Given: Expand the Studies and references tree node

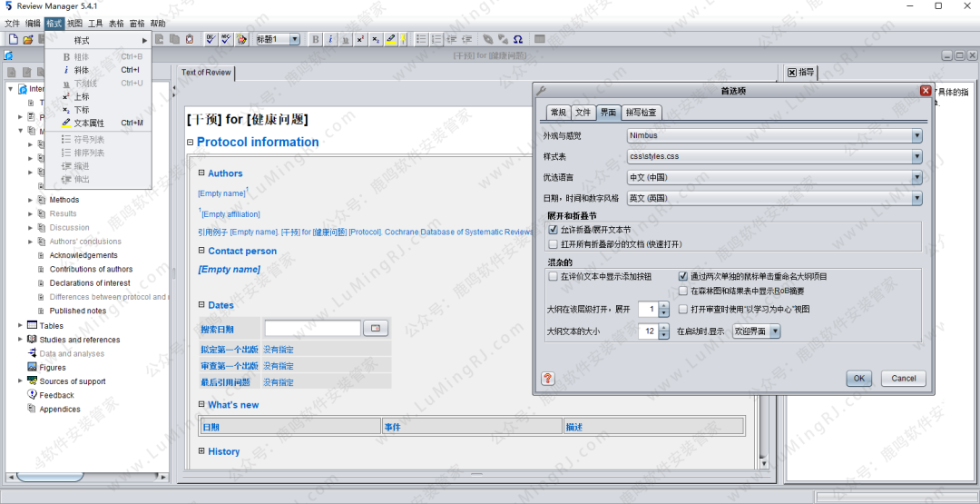Looking at the screenshot, I should [21, 340].
